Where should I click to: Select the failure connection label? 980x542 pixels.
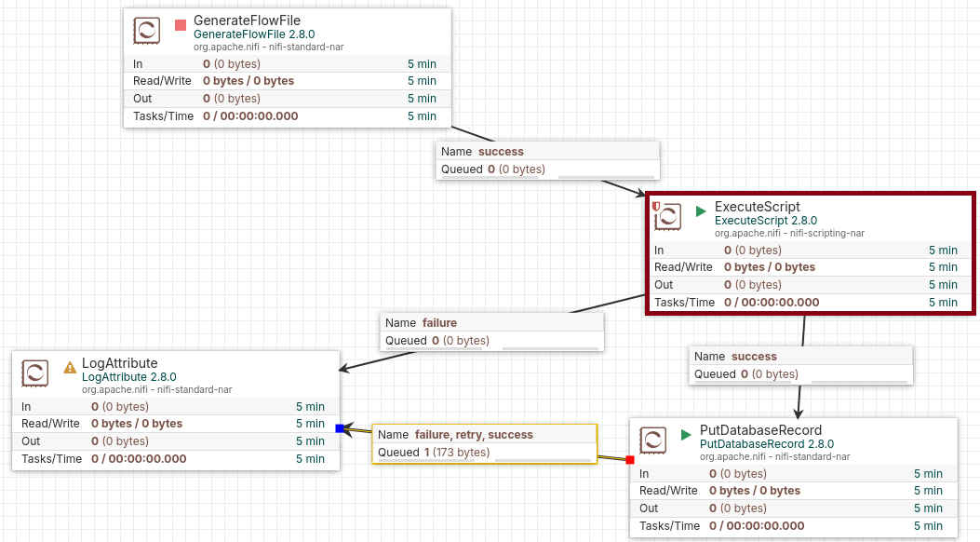[492, 332]
